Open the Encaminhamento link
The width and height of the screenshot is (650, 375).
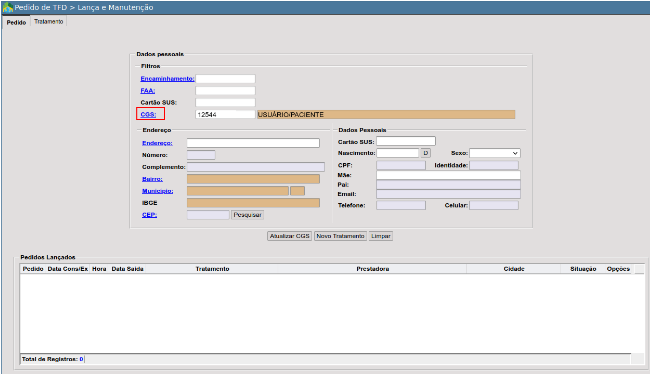167,79
